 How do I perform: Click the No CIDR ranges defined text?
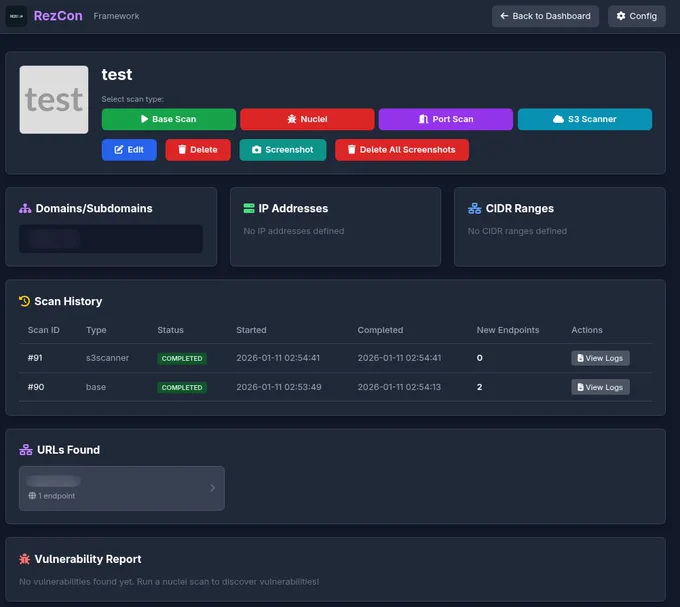[x=517, y=231]
